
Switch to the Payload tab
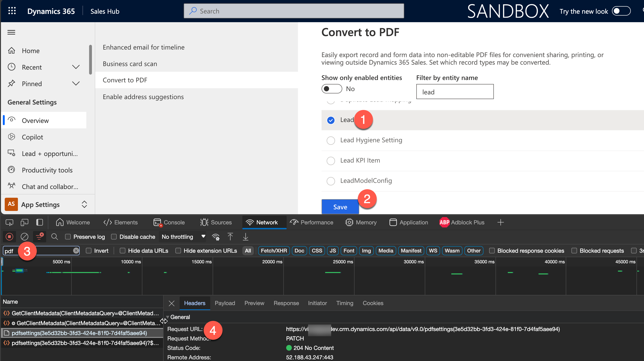225,303
